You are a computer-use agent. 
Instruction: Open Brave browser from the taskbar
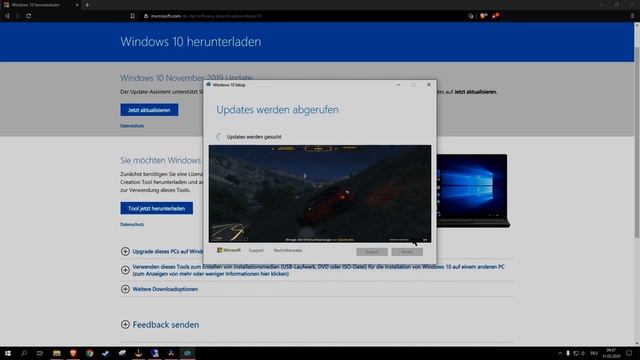(x=73, y=353)
